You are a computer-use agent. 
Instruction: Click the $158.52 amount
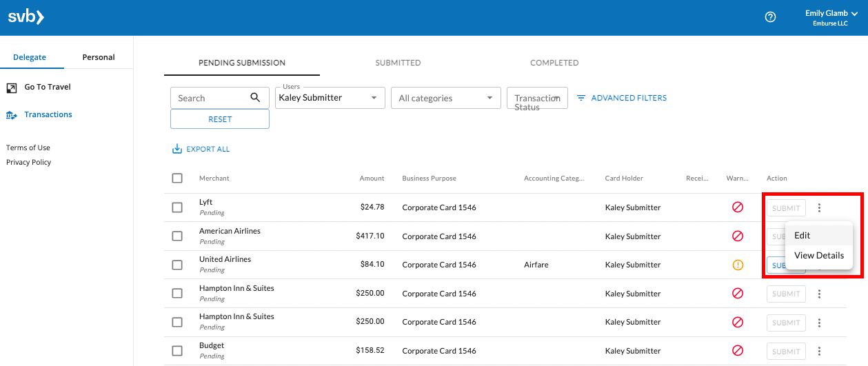[370, 351]
